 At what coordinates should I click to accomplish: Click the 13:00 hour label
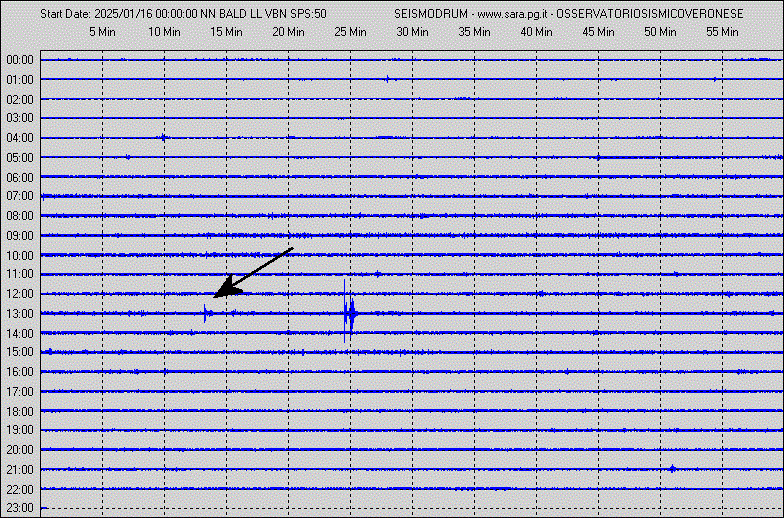coord(20,314)
